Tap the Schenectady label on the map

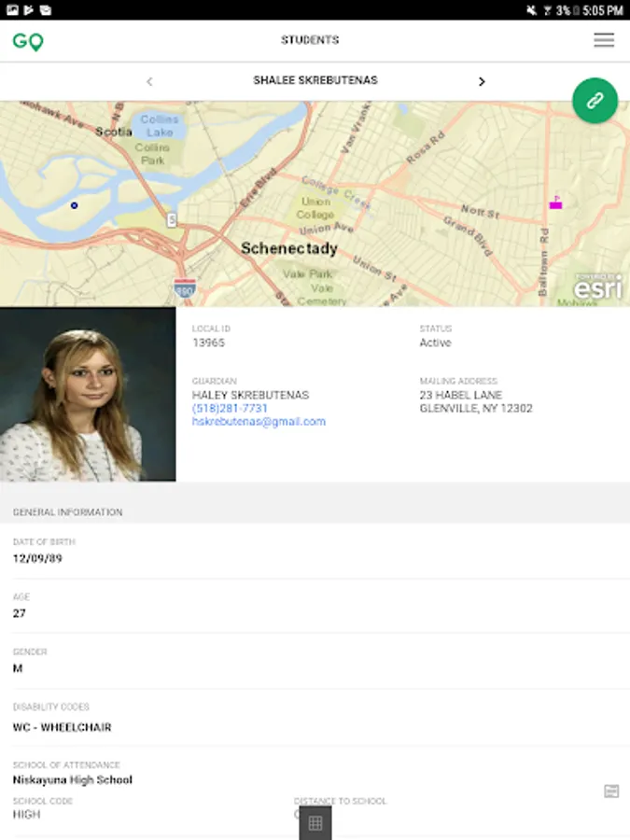(289, 248)
